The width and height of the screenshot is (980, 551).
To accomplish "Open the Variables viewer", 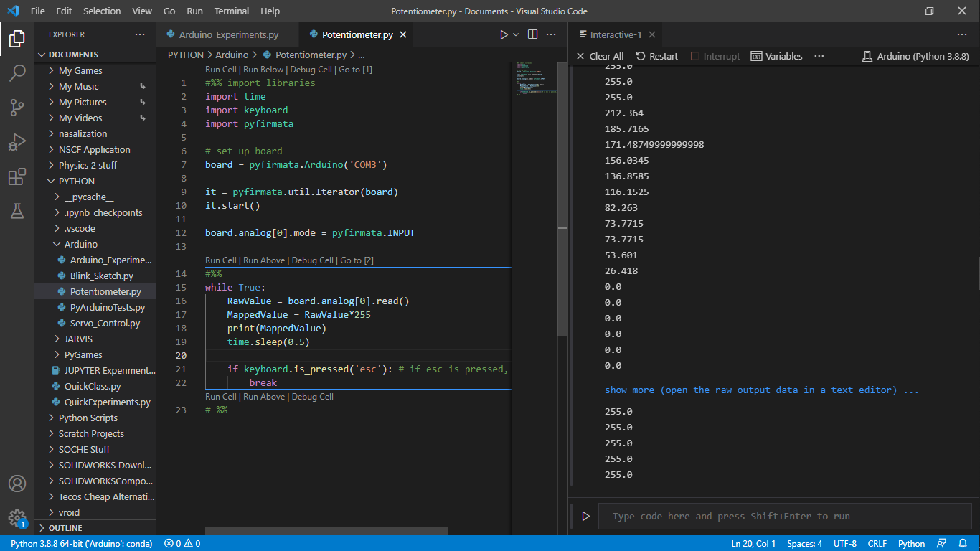I will coord(776,56).
